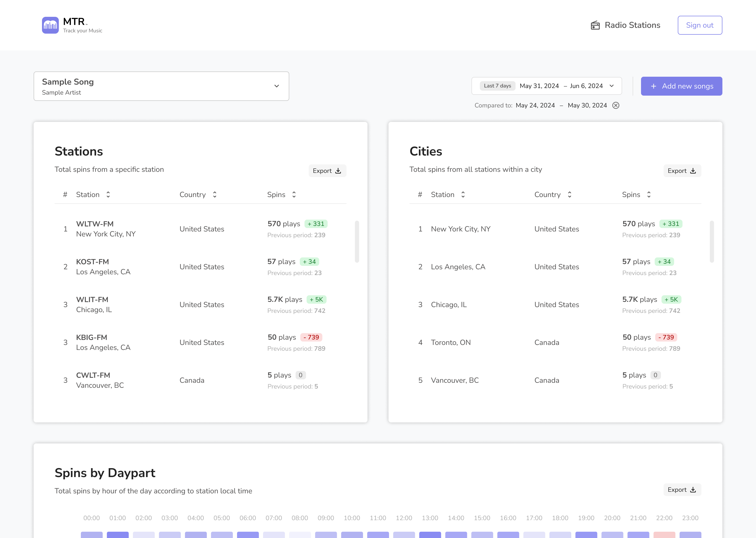The width and height of the screenshot is (756, 538).
Task: Sort Stations table by Spins
Action: pyautogui.click(x=294, y=195)
